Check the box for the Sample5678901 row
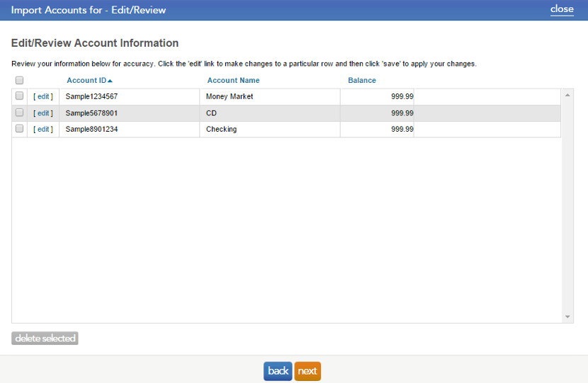Screen dimensions: 588x383 [20, 113]
